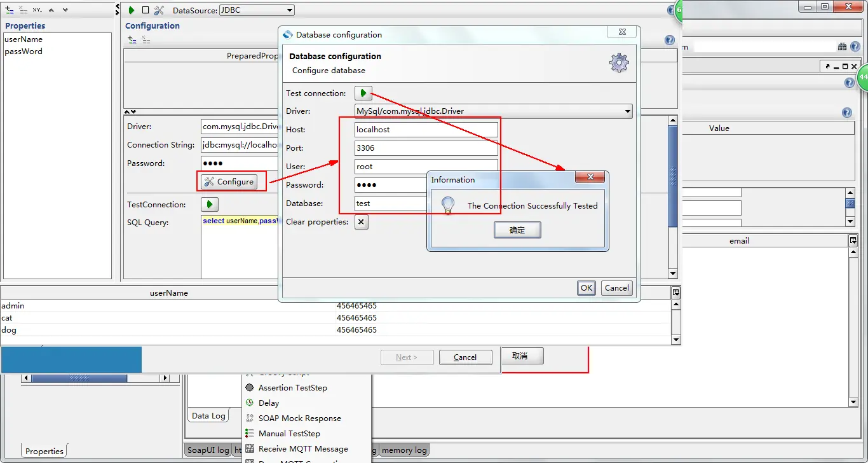Choose SOAP Mock Response menu entry

pos(300,418)
